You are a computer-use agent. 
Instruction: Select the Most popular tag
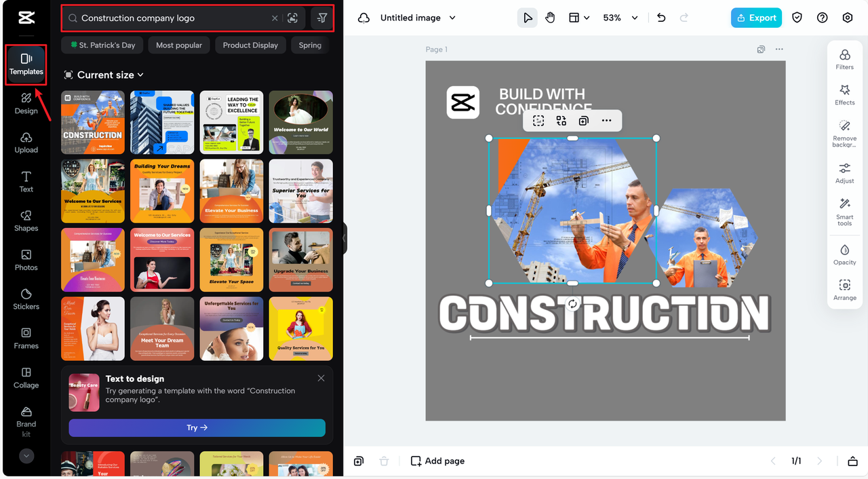pyautogui.click(x=179, y=45)
